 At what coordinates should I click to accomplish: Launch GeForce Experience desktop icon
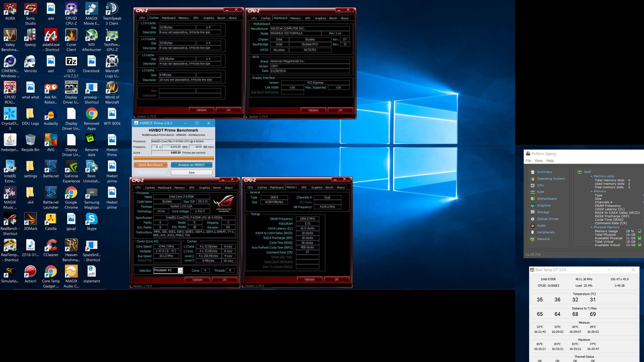pyautogui.click(x=71, y=171)
